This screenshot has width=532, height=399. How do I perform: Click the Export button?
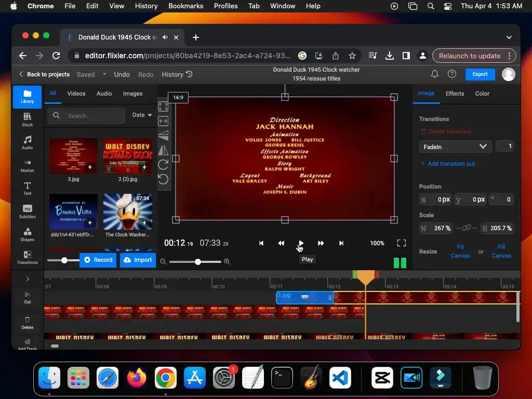(480, 74)
